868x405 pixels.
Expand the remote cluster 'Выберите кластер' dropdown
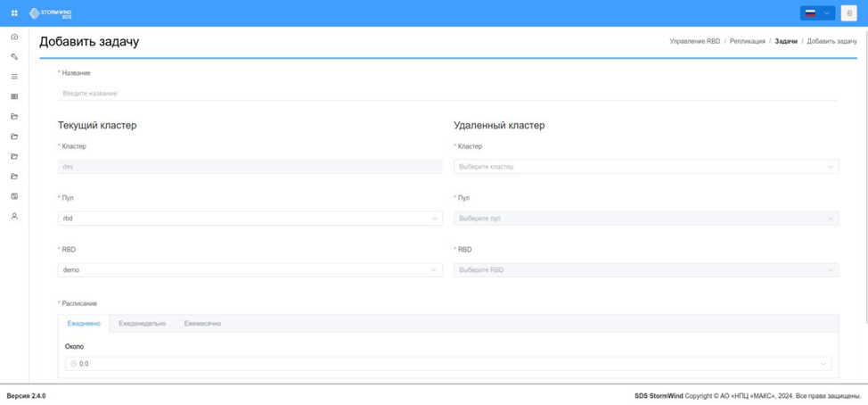(x=646, y=167)
